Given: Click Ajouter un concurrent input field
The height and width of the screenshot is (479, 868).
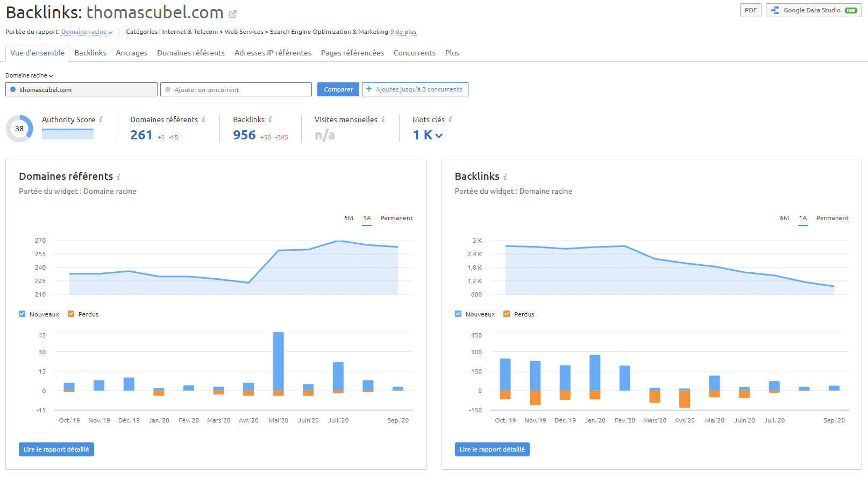Looking at the screenshot, I should tap(236, 89).
